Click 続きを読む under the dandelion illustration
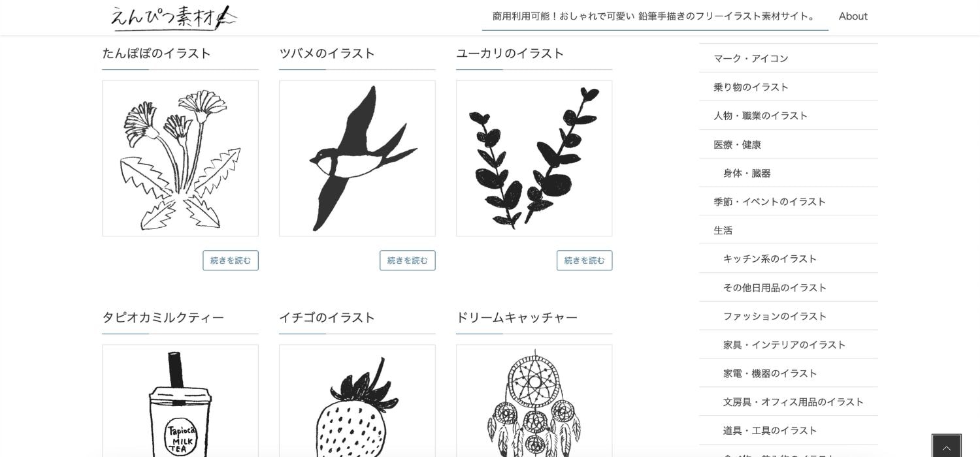Viewport: 980px width, 457px height. pos(231,260)
